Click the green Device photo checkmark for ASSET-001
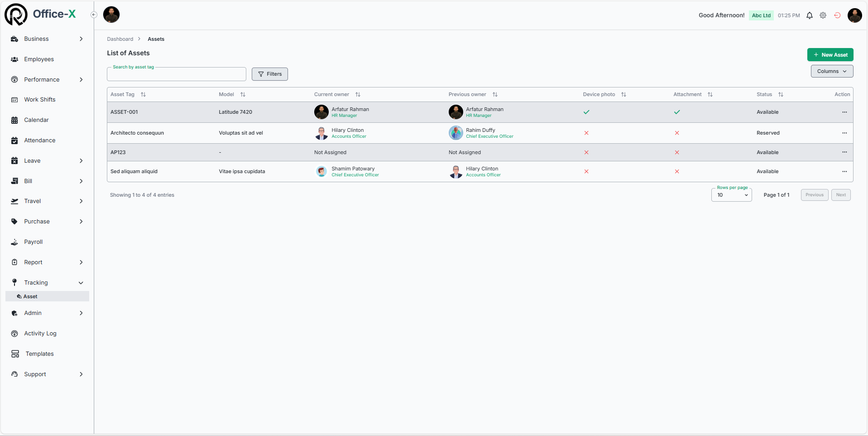The width and height of the screenshot is (868, 436). (586, 111)
